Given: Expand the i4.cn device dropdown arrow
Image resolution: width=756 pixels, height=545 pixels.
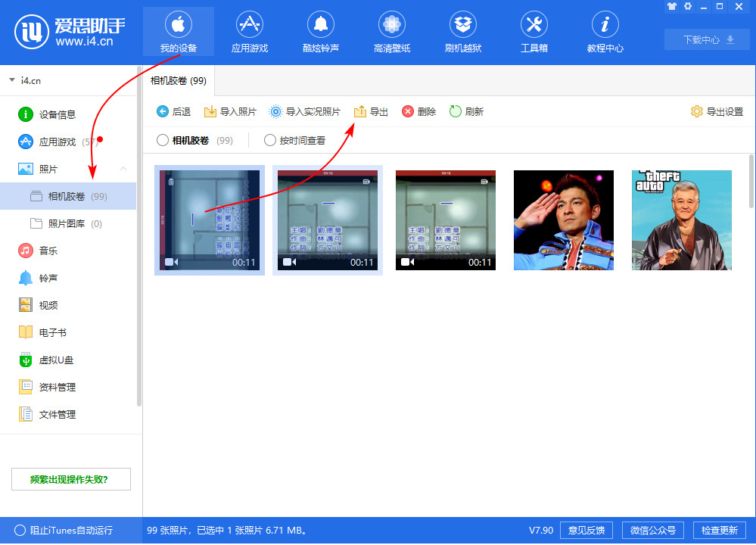Looking at the screenshot, I should [x=12, y=79].
